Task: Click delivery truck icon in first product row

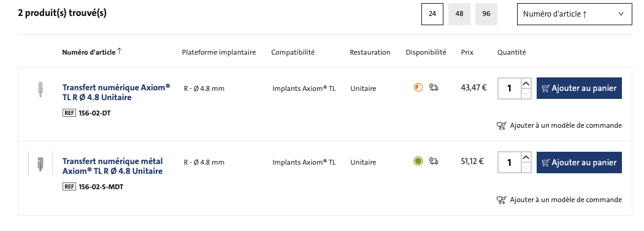Action: [434, 87]
